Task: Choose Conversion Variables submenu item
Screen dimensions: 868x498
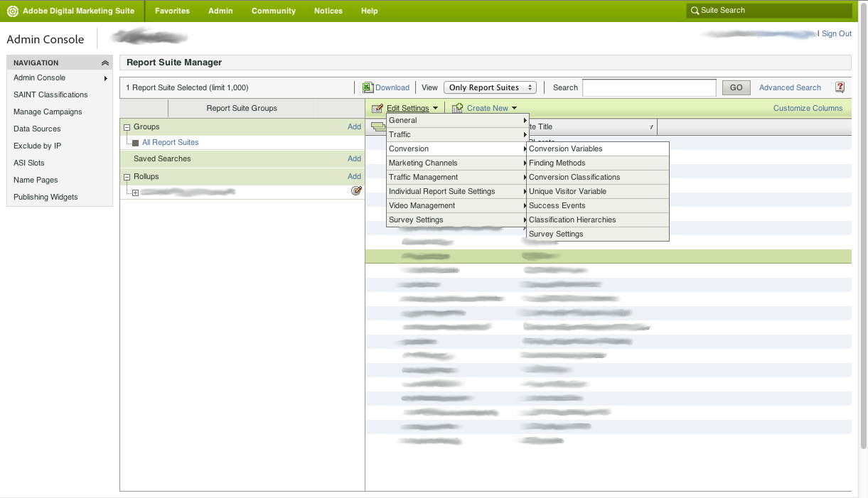Action: 598,148
